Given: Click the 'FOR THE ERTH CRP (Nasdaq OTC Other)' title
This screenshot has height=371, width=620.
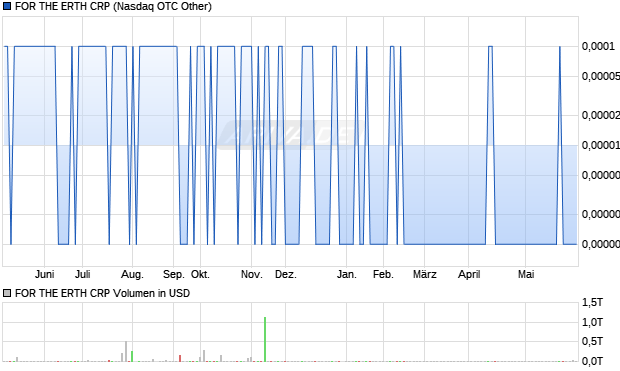Looking at the screenshot, I should point(113,6).
